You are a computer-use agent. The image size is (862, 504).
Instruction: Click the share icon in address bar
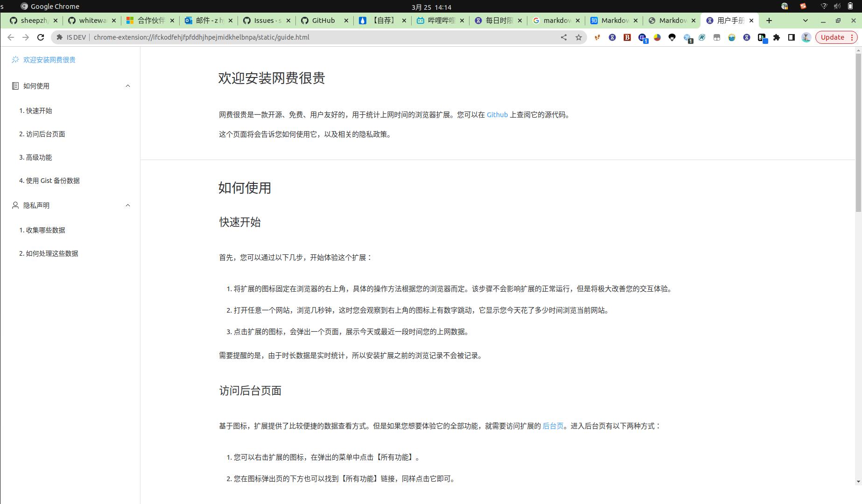(564, 37)
